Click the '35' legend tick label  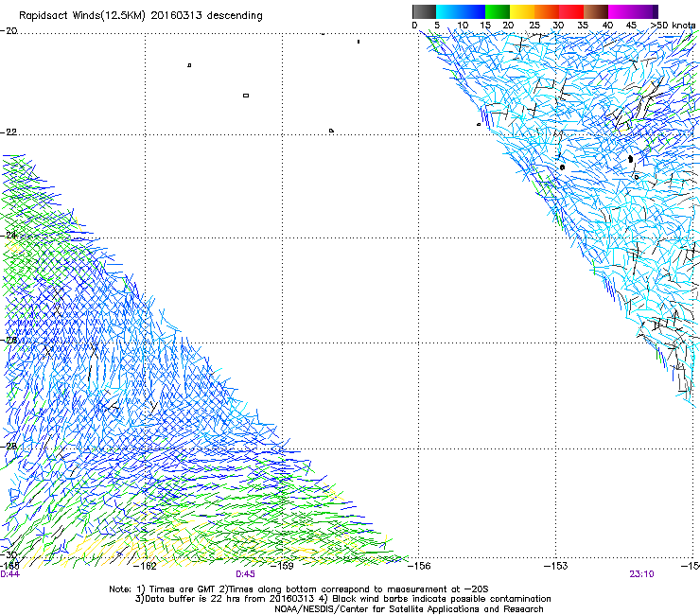click(583, 26)
